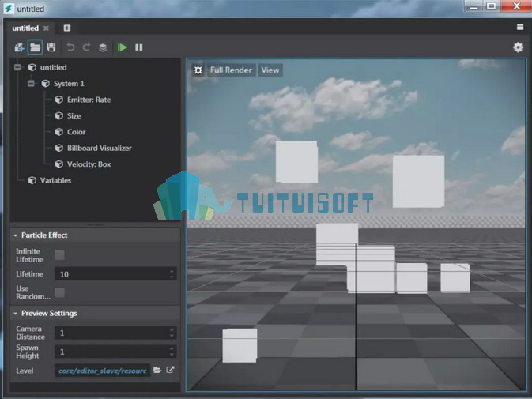
Task: Open viewport gear options
Action: (x=198, y=70)
